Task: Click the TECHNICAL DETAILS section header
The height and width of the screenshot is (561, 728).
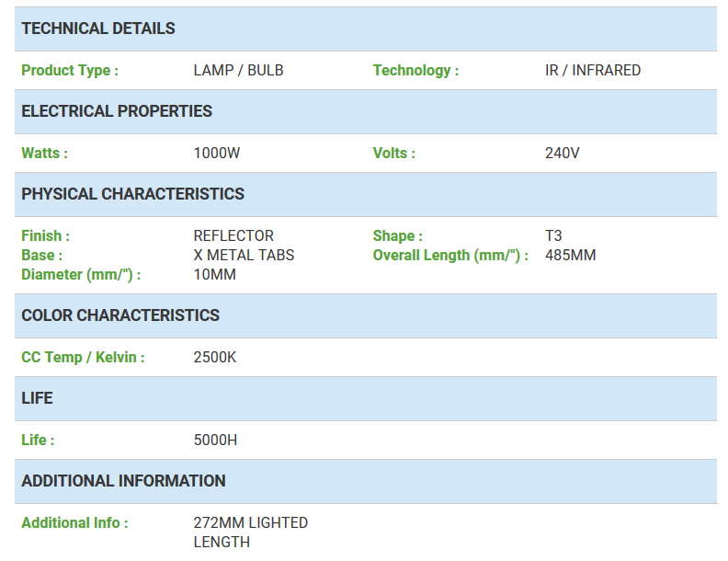Action: pos(366,29)
